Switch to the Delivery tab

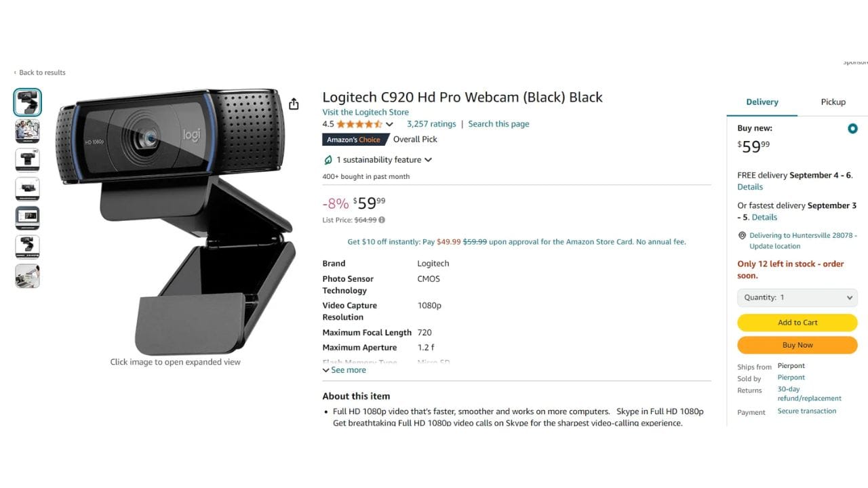(762, 102)
